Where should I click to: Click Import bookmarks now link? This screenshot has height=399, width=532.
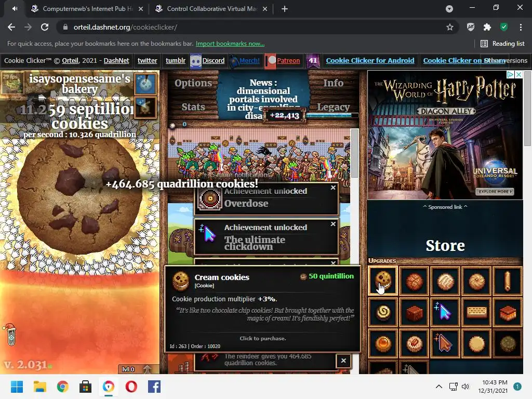[x=230, y=44]
